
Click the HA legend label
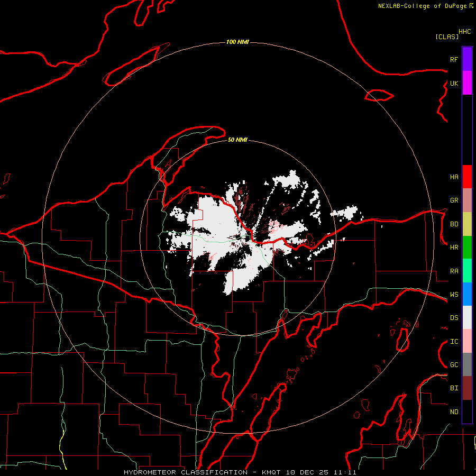pos(454,177)
